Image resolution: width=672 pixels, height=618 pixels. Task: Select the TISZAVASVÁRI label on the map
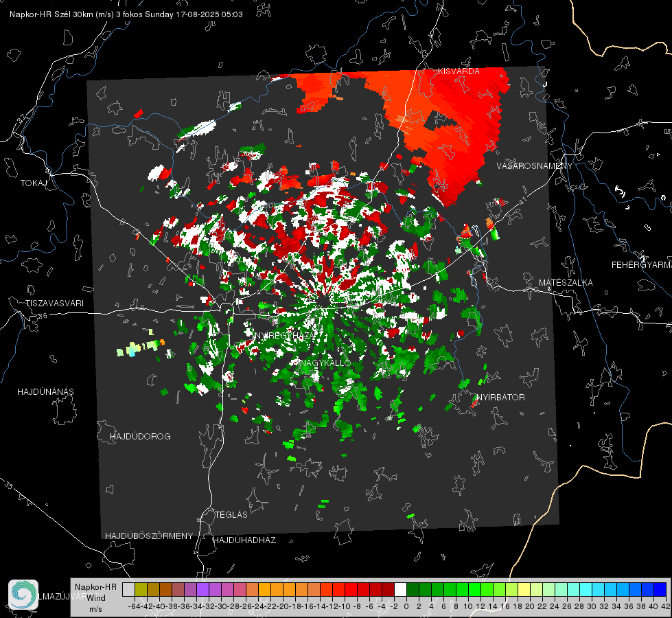point(54,304)
